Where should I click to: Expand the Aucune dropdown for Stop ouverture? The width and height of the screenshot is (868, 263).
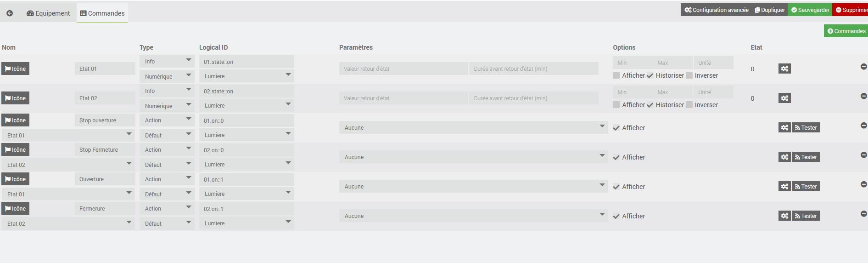473,128
